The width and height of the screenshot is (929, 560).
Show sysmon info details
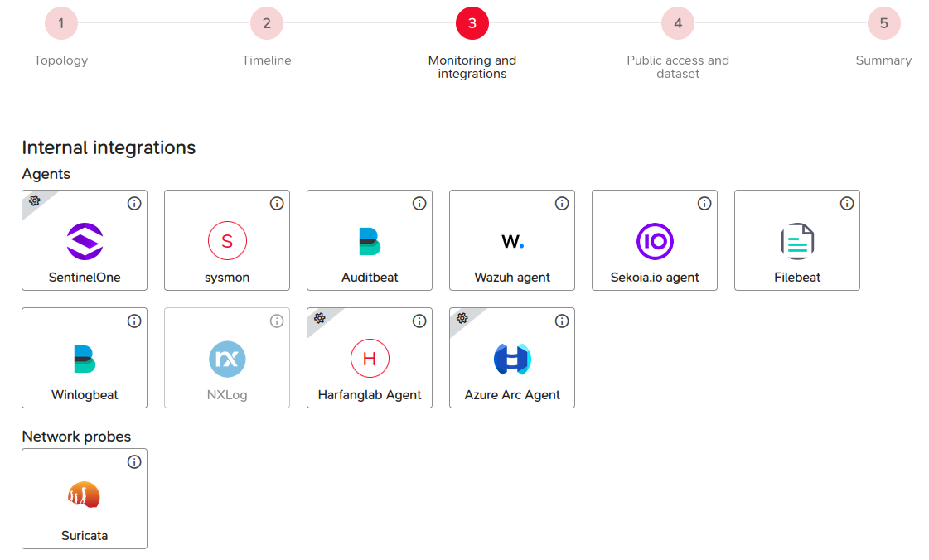(277, 203)
